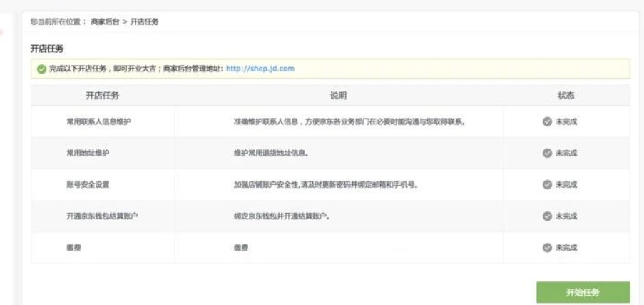Click description 加强店铺账户安全性
Viewport: 644px width, 305px height.
[326, 185]
